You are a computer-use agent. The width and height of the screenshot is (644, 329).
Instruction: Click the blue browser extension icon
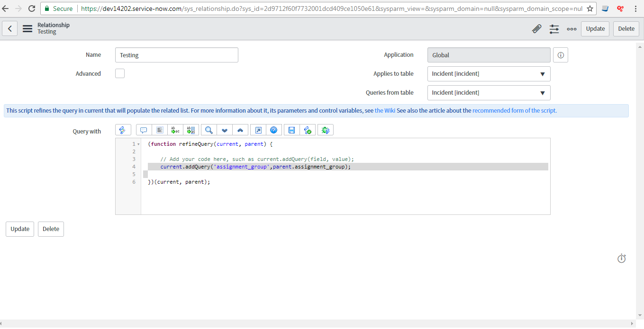[605, 9]
